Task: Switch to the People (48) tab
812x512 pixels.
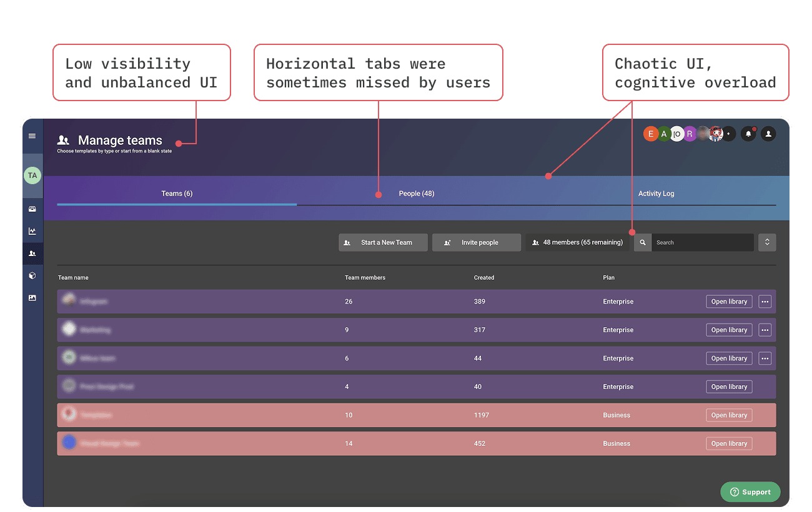Action: click(x=417, y=194)
